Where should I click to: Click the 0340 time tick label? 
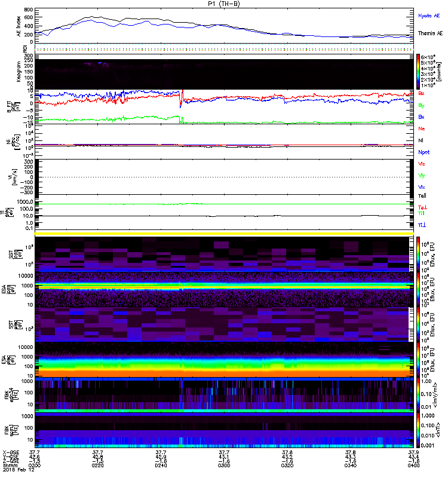(351, 465)
